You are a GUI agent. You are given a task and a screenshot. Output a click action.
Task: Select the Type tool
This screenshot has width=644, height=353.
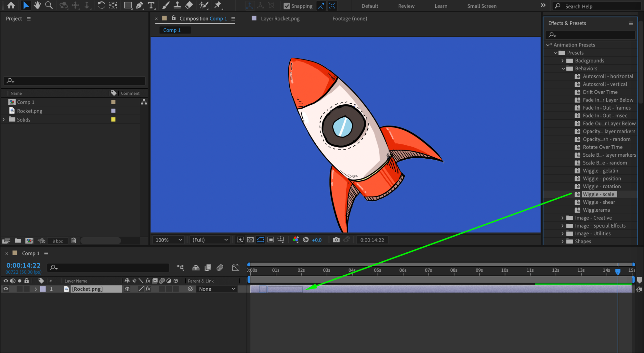coord(151,5)
